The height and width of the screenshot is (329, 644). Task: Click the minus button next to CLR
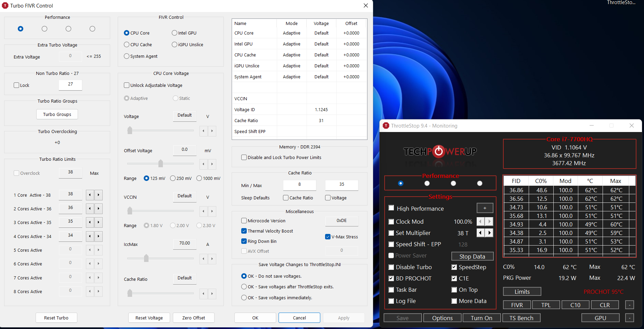point(630,305)
